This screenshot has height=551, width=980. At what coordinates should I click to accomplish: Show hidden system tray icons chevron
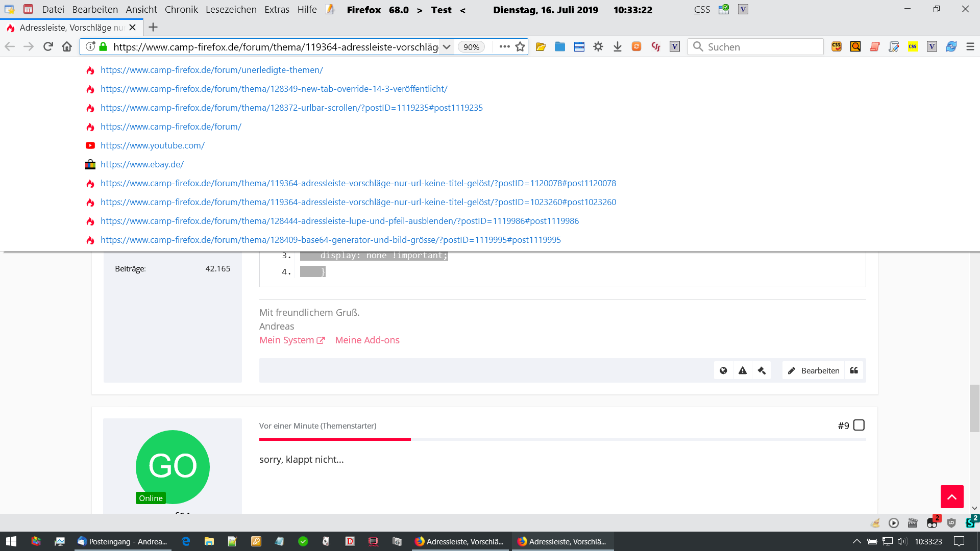[x=857, y=541]
